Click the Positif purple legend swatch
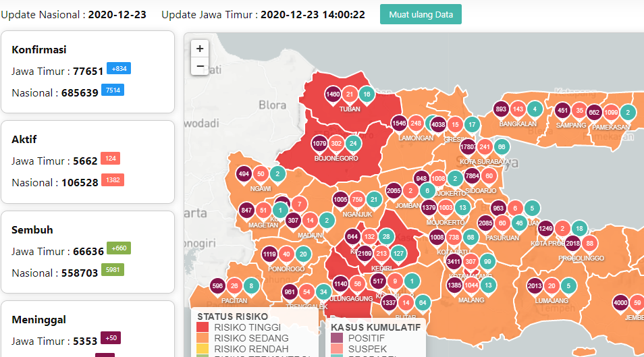 point(337,338)
